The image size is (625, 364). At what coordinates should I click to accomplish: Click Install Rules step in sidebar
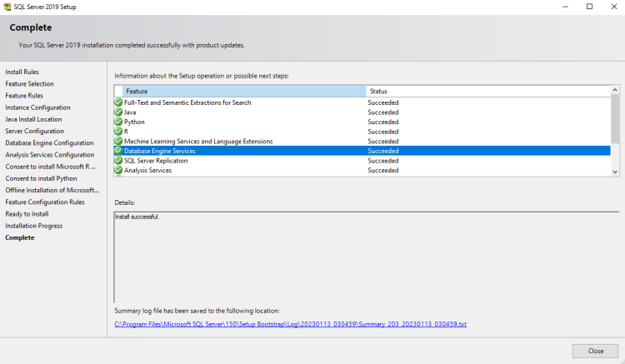22,72
